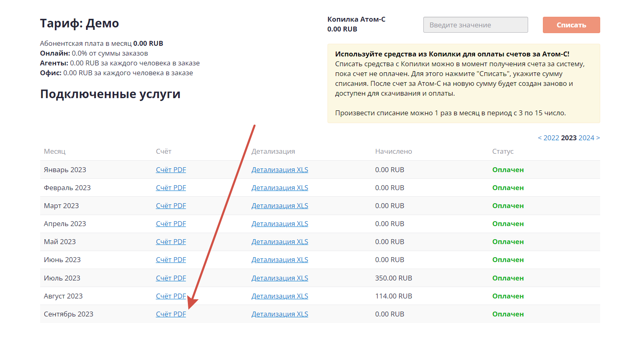Open Счёт PDF for Январь 2023
This screenshot has width=644, height=341.
coord(171,170)
